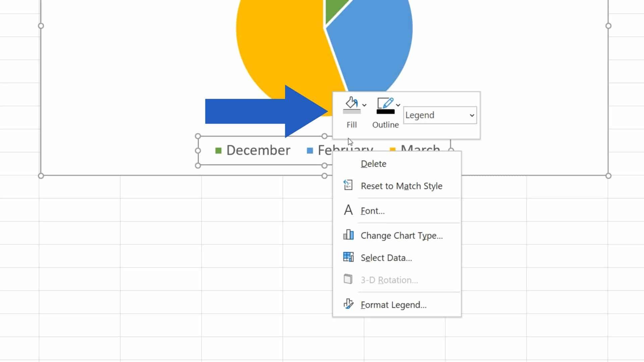Select Reset to Match Style
This screenshot has width=644, height=362.
point(397,186)
